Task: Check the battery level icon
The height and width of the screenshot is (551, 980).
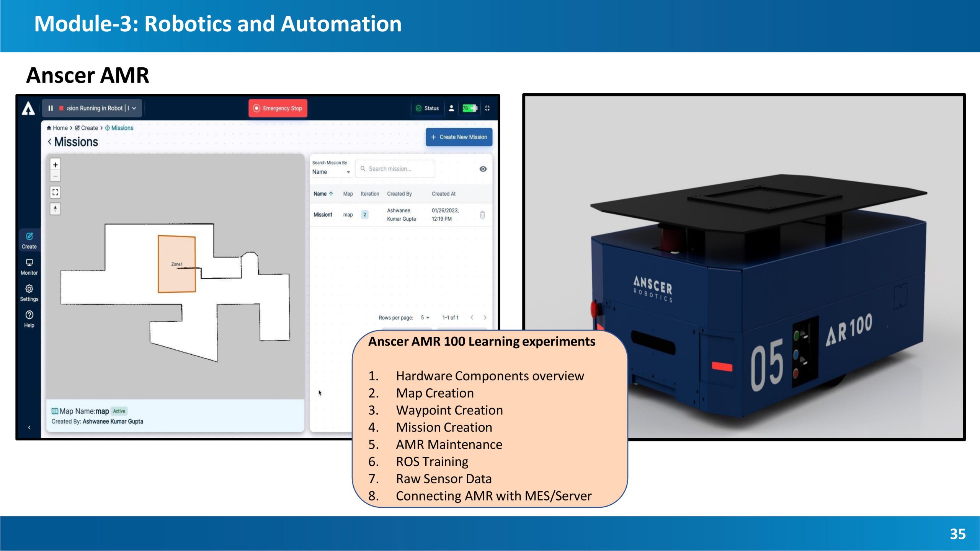Action: click(469, 108)
